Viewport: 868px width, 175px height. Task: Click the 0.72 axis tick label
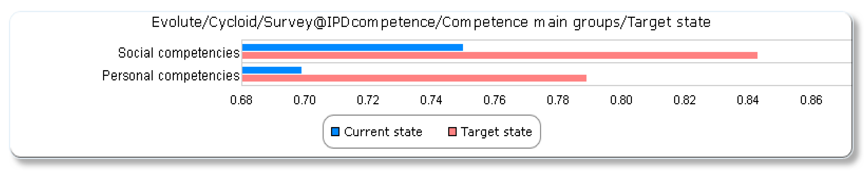coord(368,100)
